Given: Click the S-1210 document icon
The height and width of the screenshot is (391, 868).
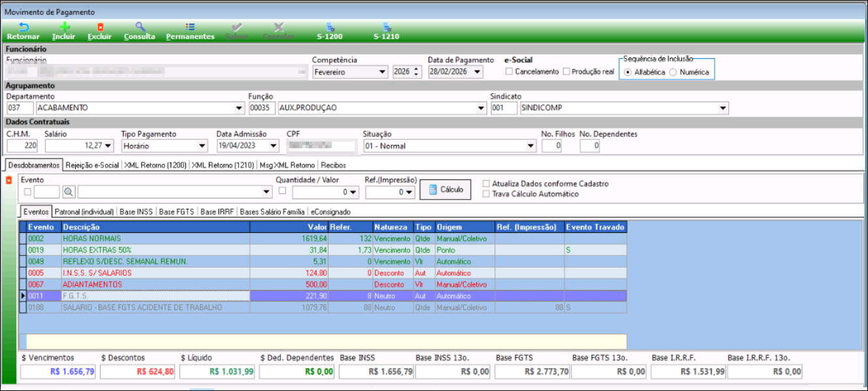Looking at the screenshot, I should [386, 27].
